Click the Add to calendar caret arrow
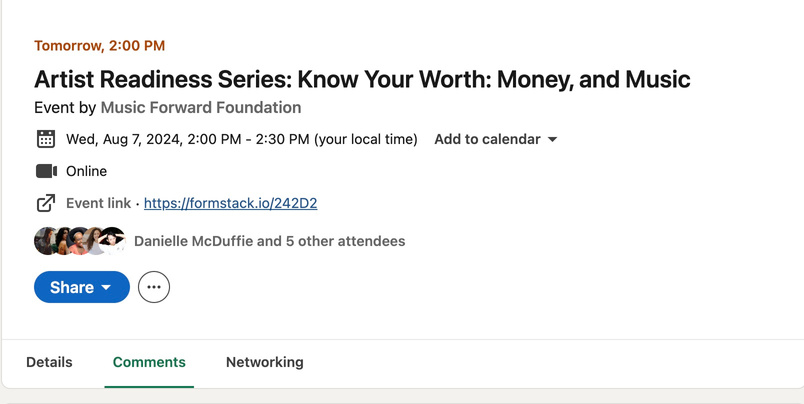Viewport: 804px width, 404px height. click(552, 139)
